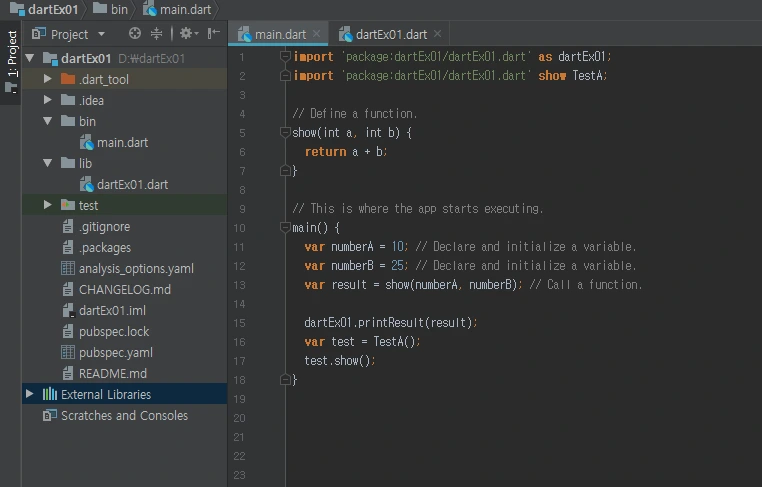Close the dartEx01.dart editor tab

[x=437, y=34]
